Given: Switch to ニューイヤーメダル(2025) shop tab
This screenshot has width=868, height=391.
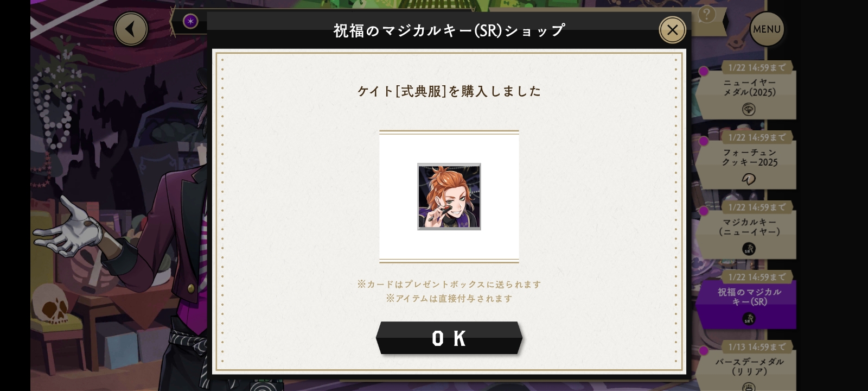Looking at the screenshot, I should click(x=748, y=90).
